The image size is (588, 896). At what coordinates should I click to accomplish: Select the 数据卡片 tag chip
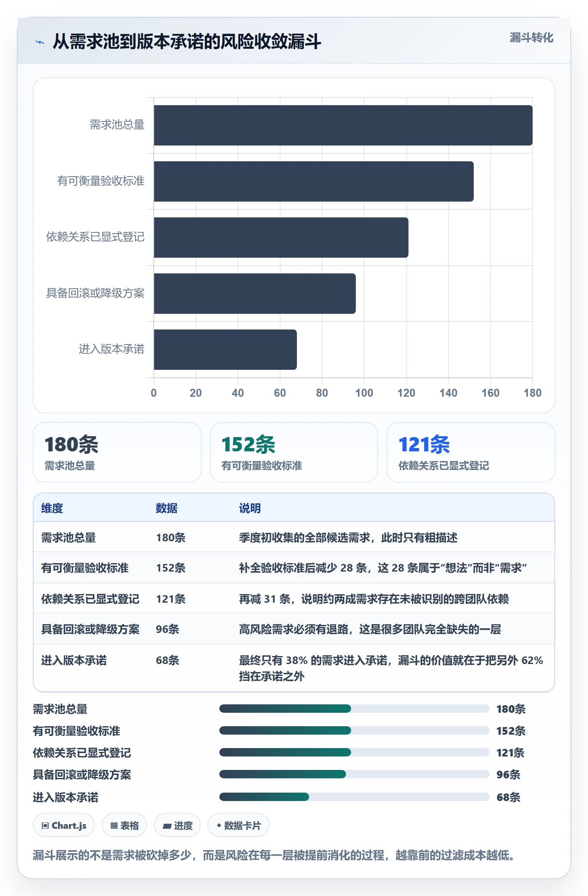239,825
